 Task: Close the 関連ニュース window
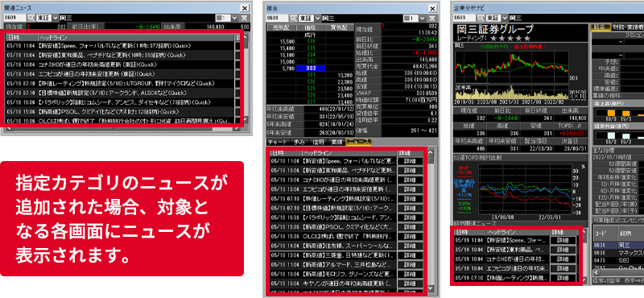pyautogui.click(x=245, y=8)
